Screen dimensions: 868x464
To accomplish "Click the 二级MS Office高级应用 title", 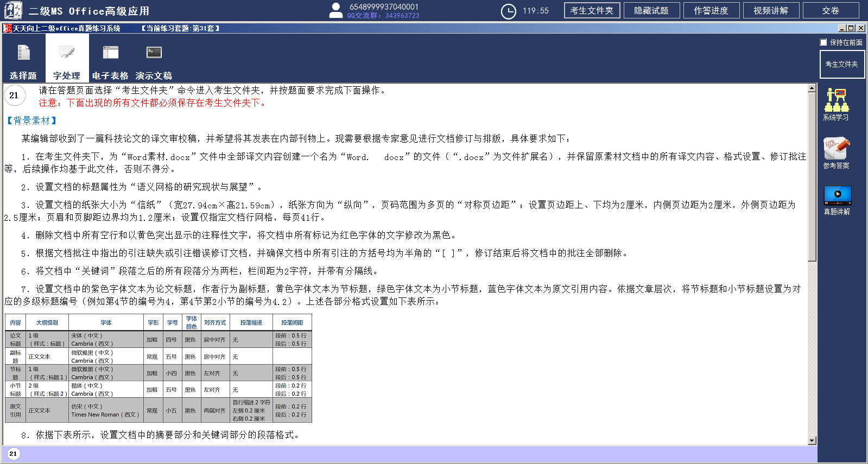I will click(x=89, y=11).
